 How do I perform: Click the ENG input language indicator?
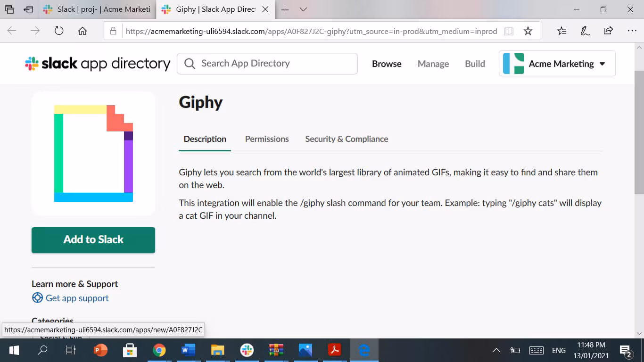pos(559,350)
